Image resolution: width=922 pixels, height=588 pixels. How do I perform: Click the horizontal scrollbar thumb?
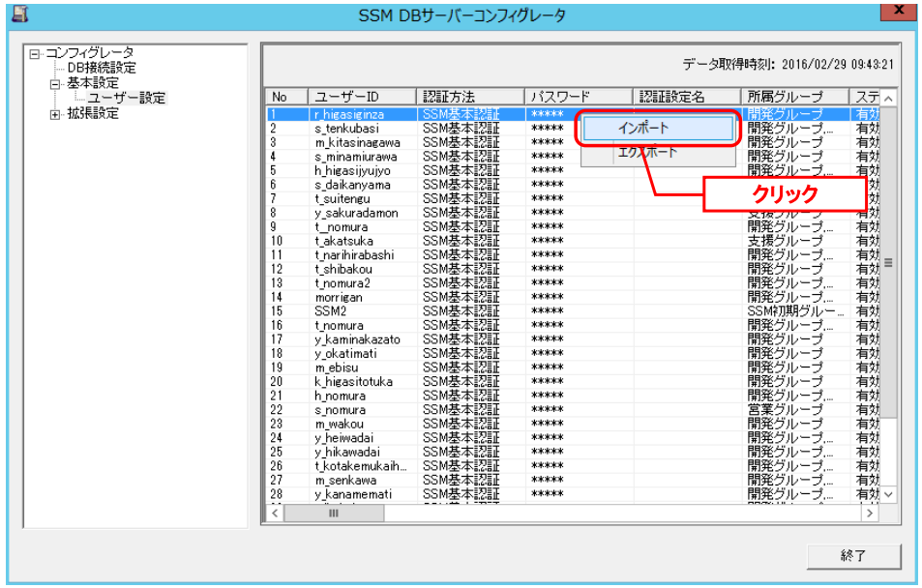click(x=334, y=514)
